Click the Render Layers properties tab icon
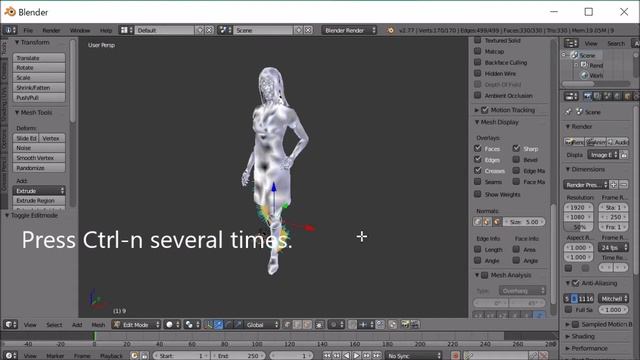The width and height of the screenshot is (640, 360). pos(597,96)
